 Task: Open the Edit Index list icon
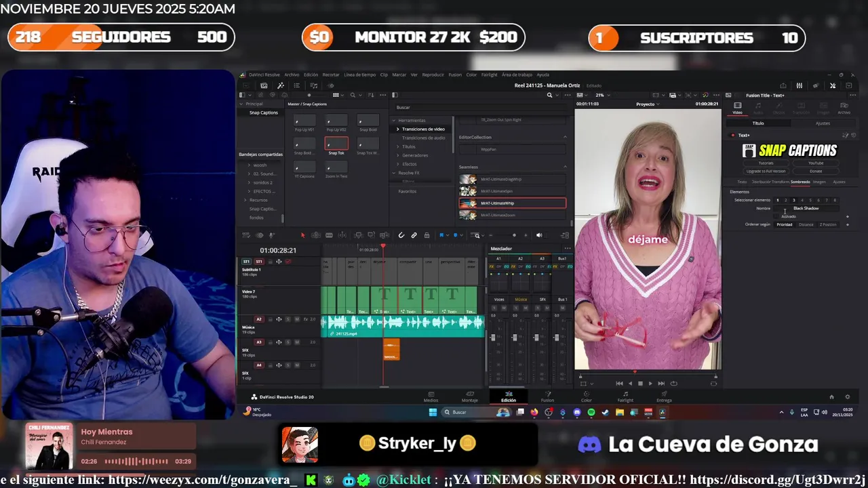click(296, 85)
